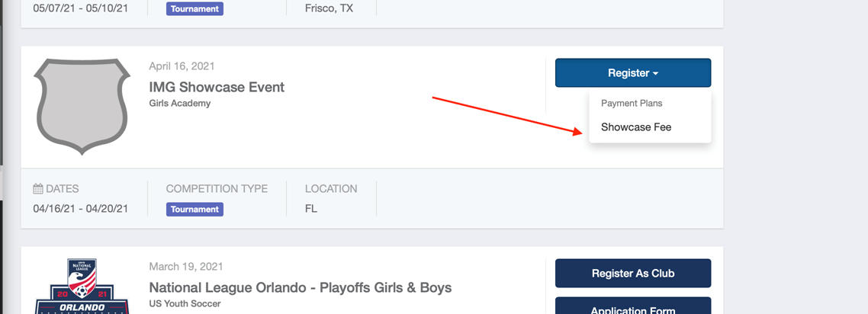Screen dimensions: 868x314
Task: Open the National League Orlando logo
Action: coord(82,287)
